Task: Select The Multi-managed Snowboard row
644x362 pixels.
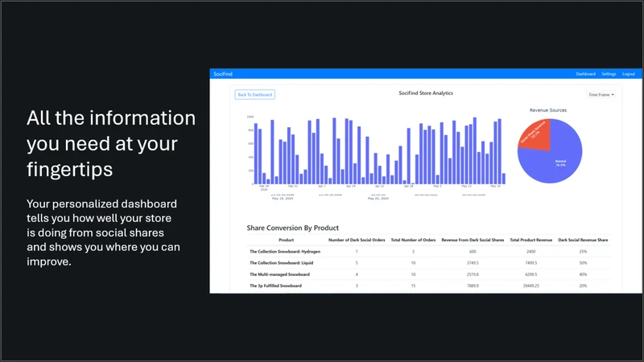Action: tap(429, 274)
